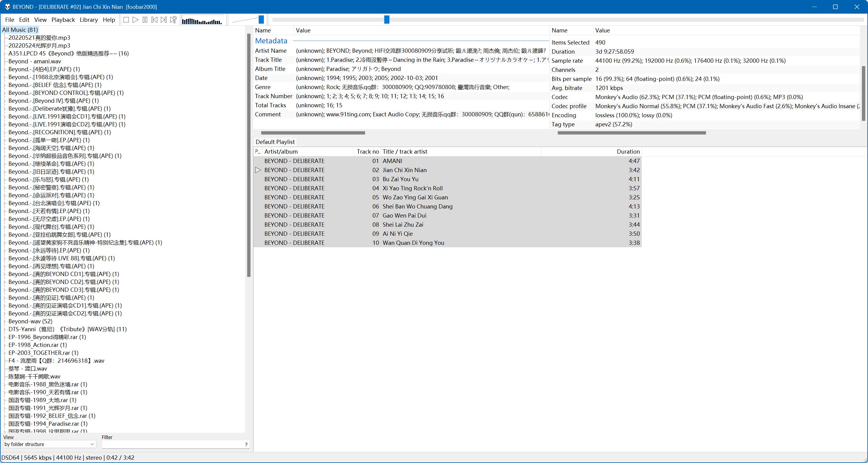Sort playlist by Duration column header
This screenshot has height=463, width=868.
pos(591,152)
